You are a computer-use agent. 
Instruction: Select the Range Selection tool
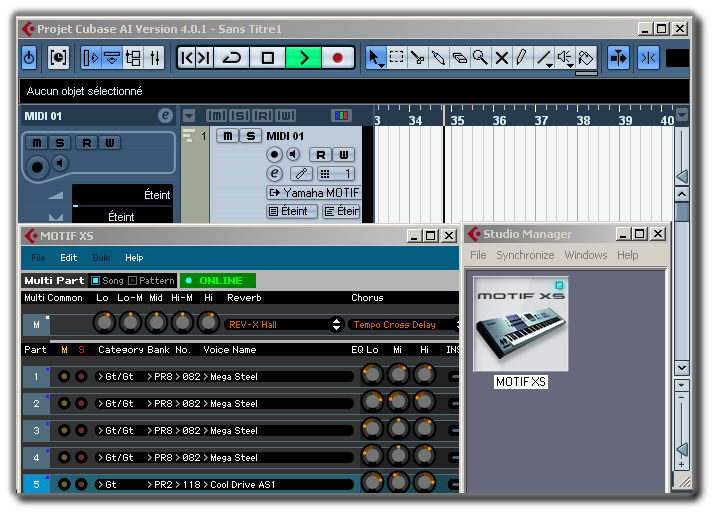397,58
